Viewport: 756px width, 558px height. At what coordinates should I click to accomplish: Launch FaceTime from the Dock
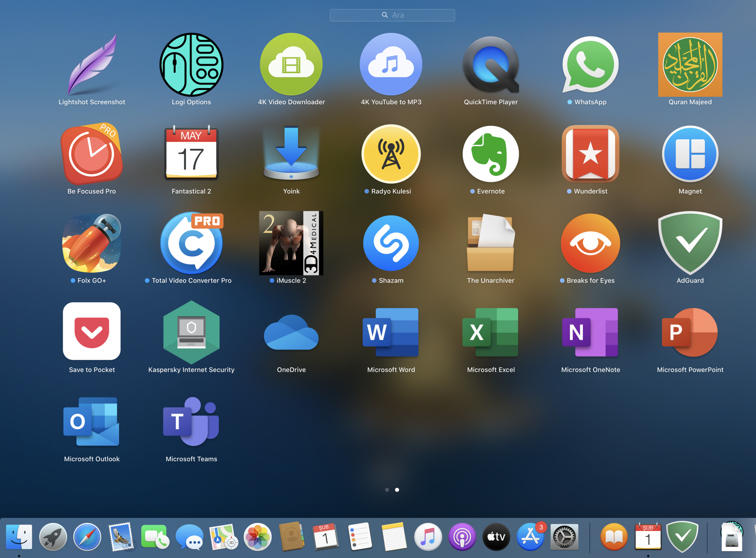tap(155, 537)
